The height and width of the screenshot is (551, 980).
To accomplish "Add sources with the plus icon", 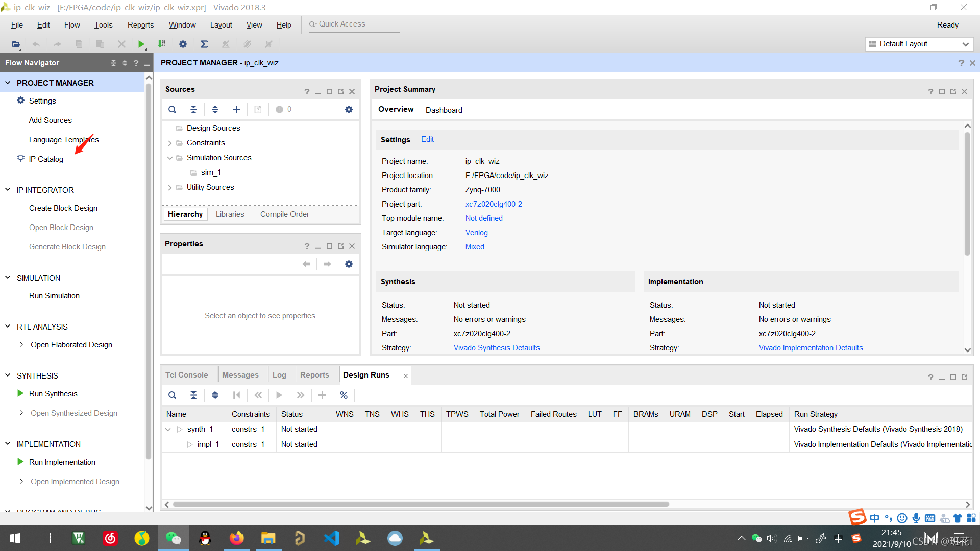I will pos(236,109).
